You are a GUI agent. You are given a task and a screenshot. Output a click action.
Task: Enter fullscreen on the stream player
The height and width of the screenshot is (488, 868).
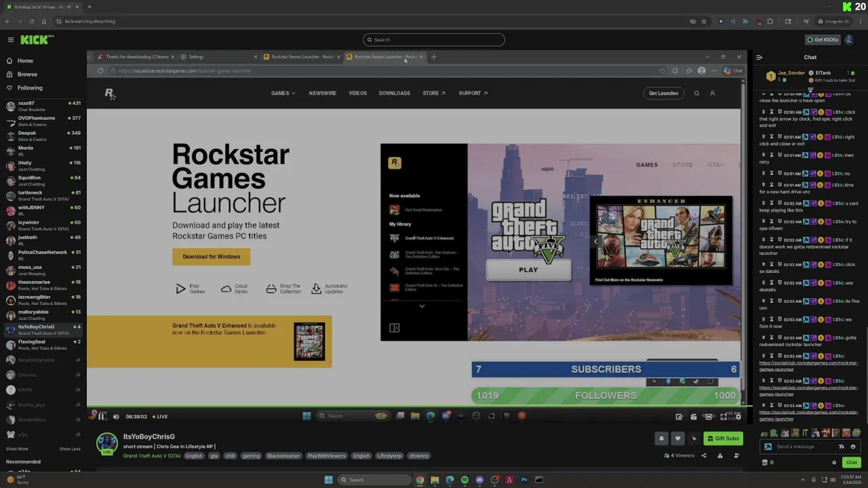[724, 417]
